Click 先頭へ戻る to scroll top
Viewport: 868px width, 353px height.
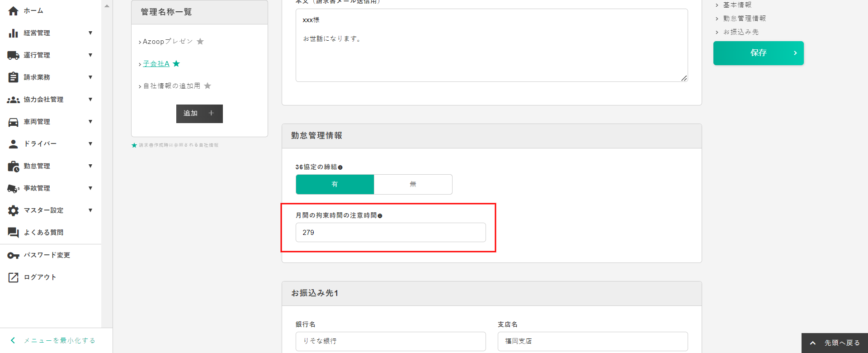click(x=835, y=343)
